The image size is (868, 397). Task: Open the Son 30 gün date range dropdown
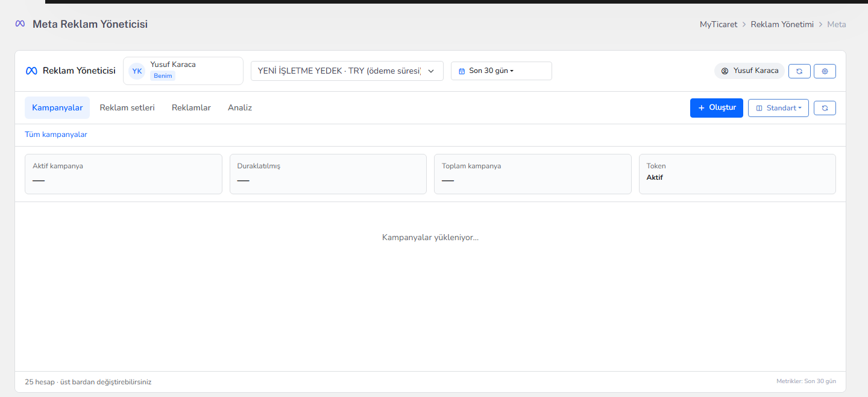coord(502,71)
